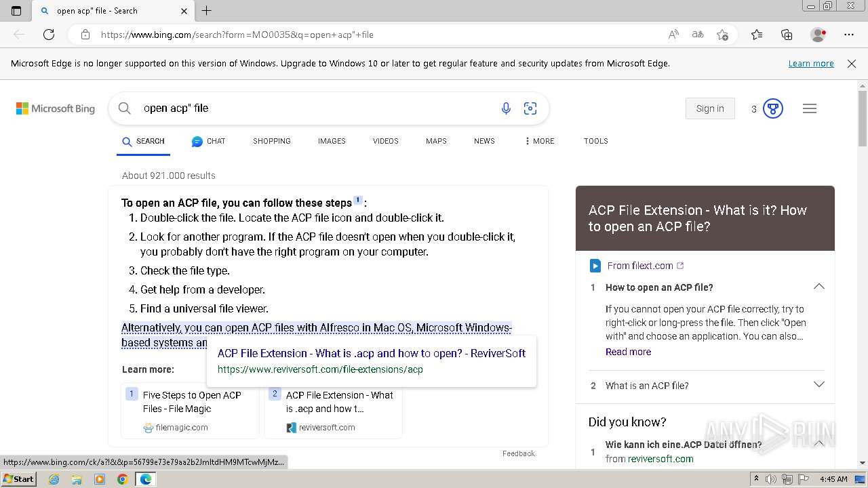Switch to the MAPS tab

[x=436, y=141]
